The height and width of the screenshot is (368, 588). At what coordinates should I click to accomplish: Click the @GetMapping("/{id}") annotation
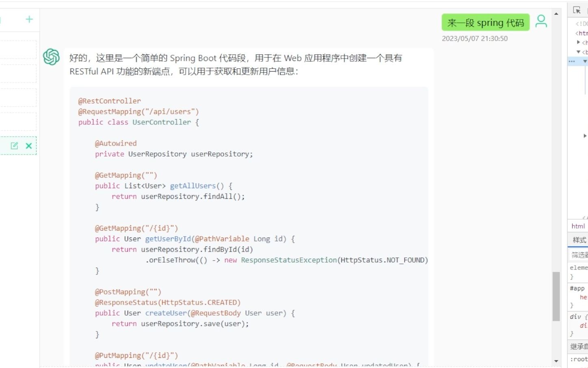(x=136, y=228)
